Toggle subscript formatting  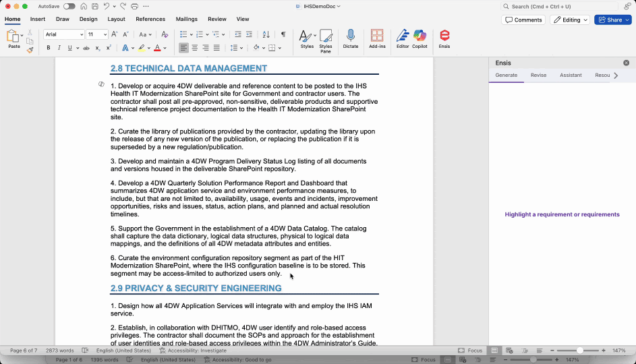97,48
